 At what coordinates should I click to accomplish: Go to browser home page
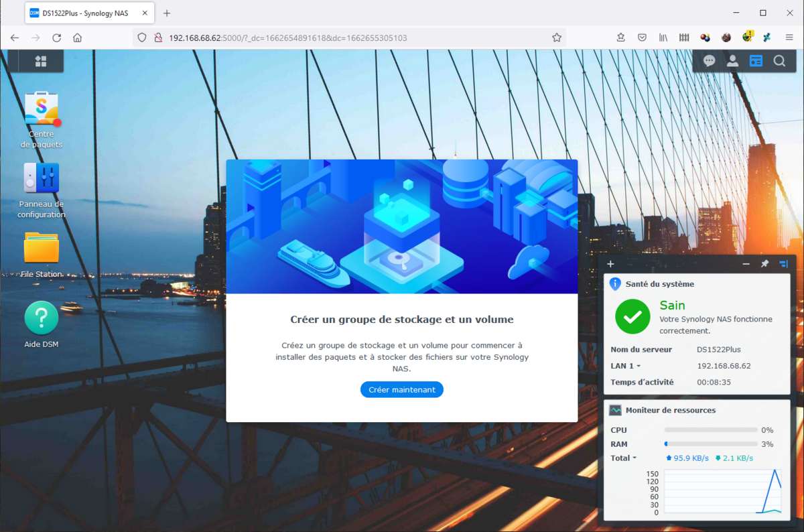coord(78,38)
